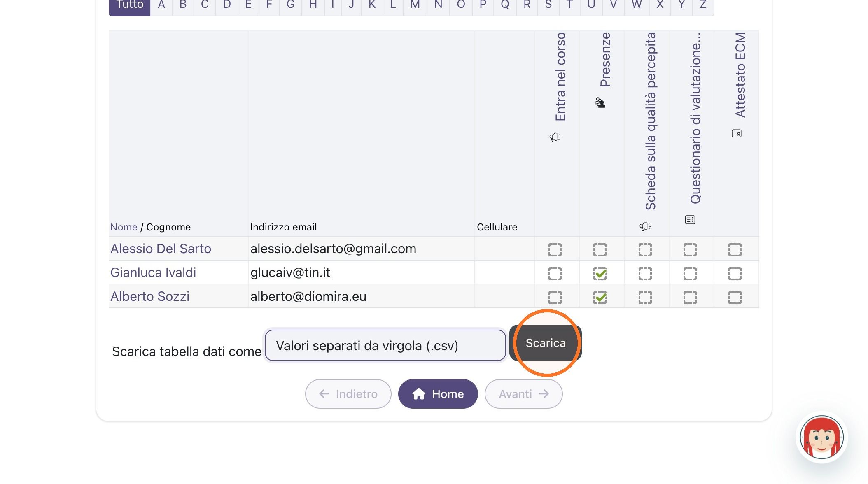Click the attendance icon under Presenze
The width and height of the screenshot is (868, 484).
point(600,102)
